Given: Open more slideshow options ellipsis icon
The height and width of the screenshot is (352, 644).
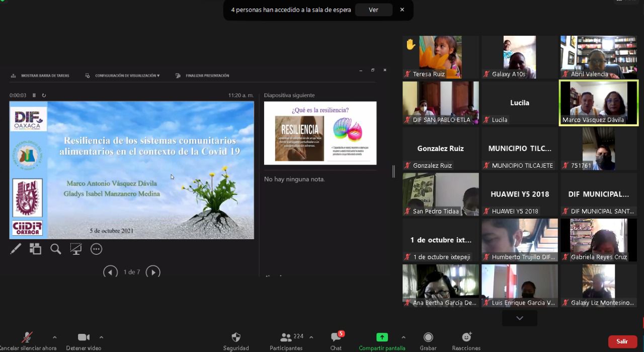Looking at the screenshot, I should click(96, 249).
